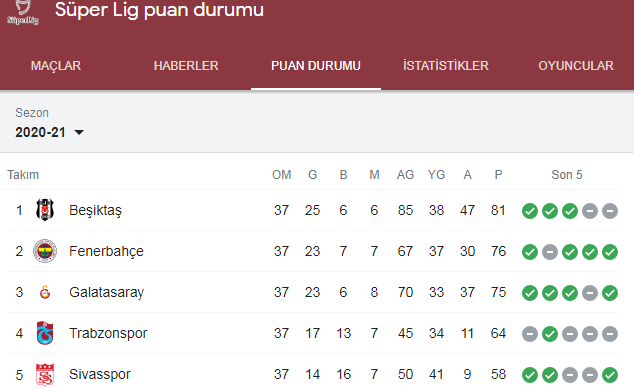
Task: Switch to the HABERLER tab
Action: click(x=186, y=65)
